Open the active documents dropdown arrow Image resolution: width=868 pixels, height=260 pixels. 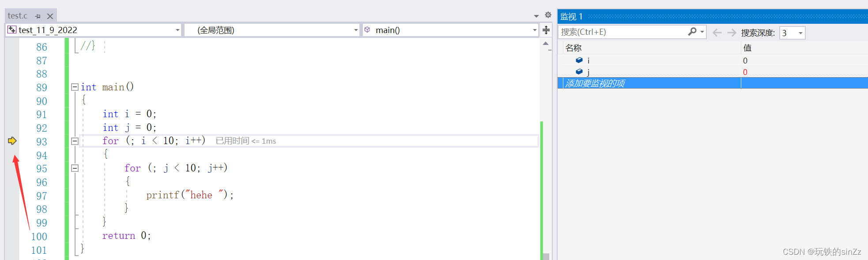click(x=536, y=16)
